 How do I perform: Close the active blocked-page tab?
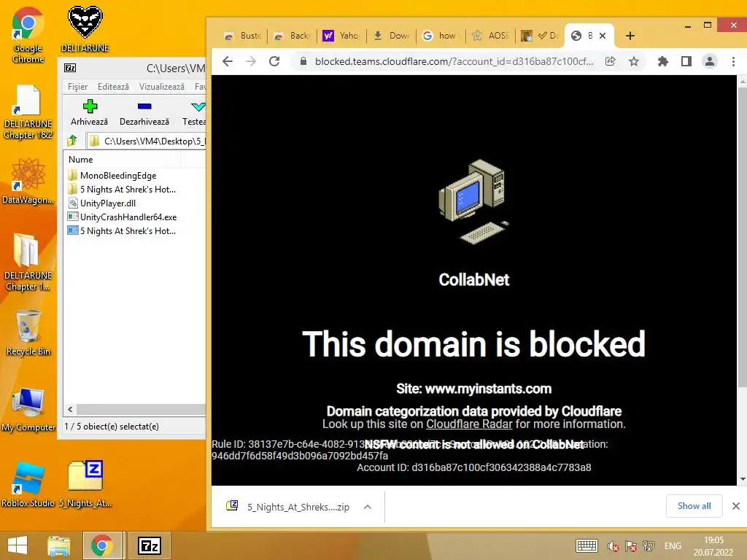click(603, 36)
